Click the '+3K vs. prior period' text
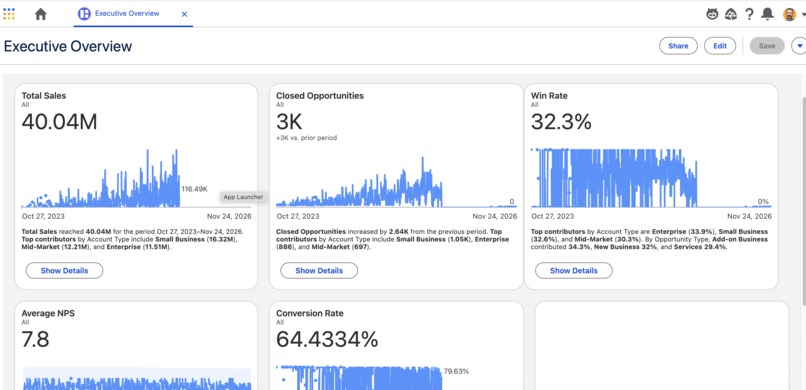The width and height of the screenshot is (806, 390). 306,138
